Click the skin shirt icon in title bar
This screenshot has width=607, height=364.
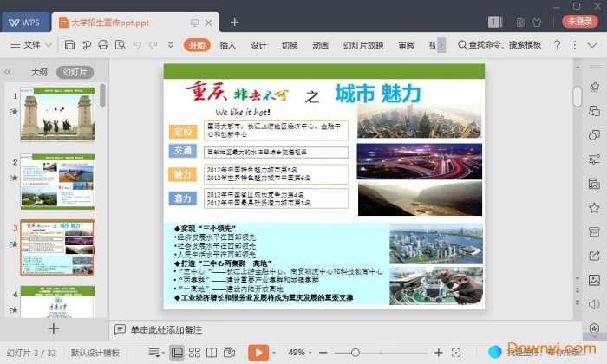pos(537,23)
